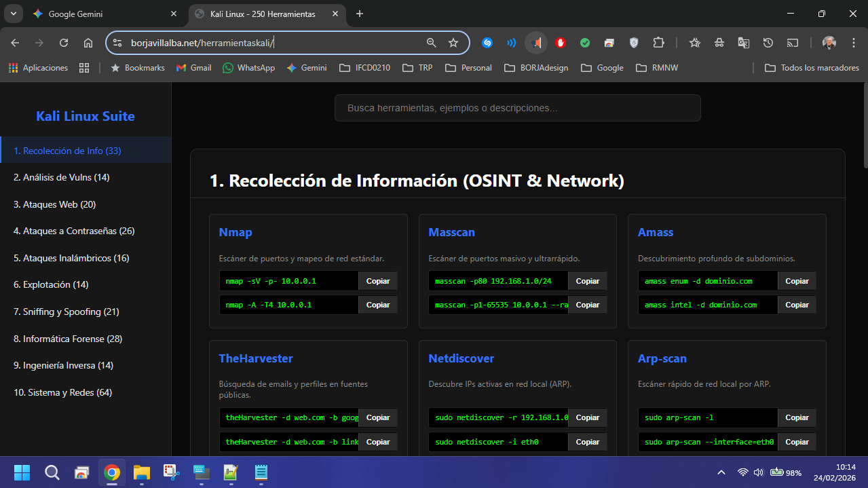Open the tab search dropdown arrow
The image size is (868, 488).
13,14
